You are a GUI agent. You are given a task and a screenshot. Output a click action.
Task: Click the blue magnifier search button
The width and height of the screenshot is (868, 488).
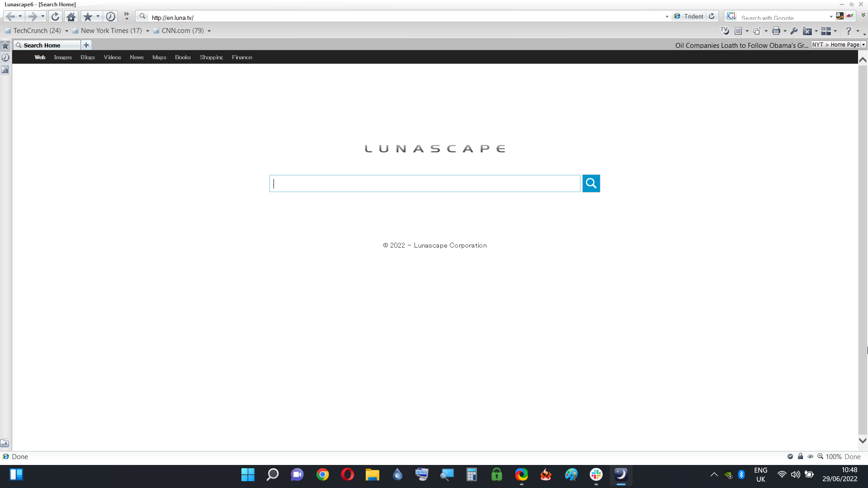pyautogui.click(x=591, y=183)
